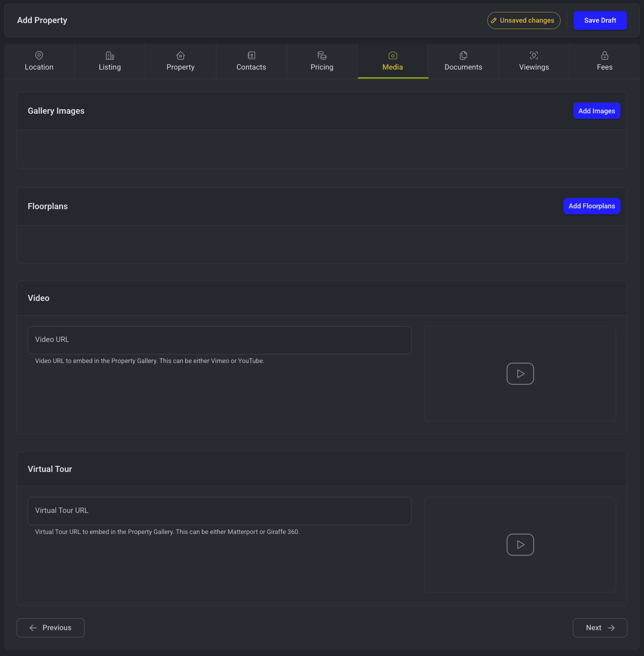
Task: Continue with the Next button
Action: pyautogui.click(x=600, y=628)
